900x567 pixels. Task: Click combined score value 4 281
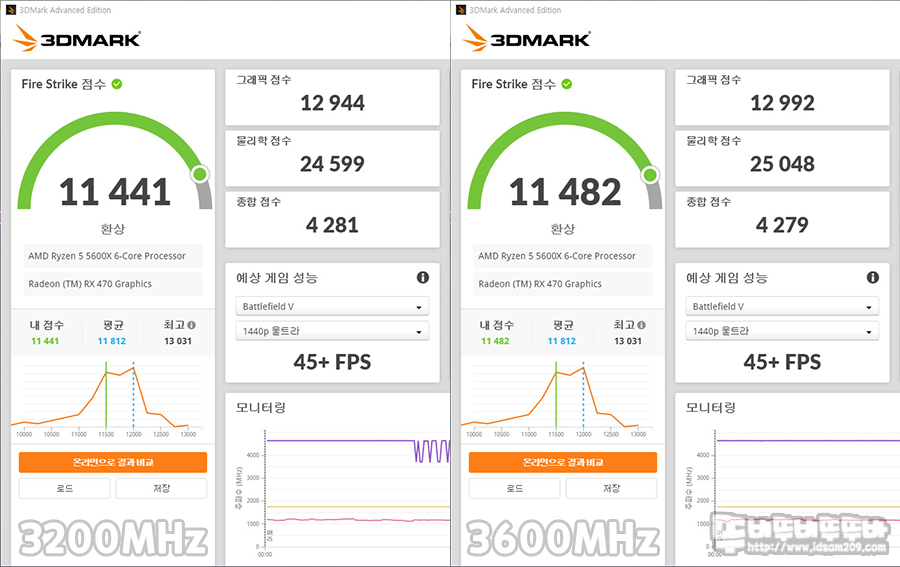(332, 225)
